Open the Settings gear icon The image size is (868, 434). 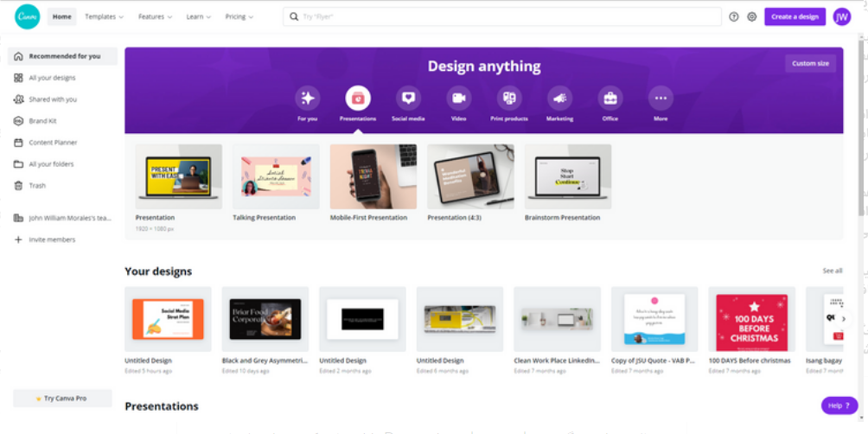tap(752, 16)
